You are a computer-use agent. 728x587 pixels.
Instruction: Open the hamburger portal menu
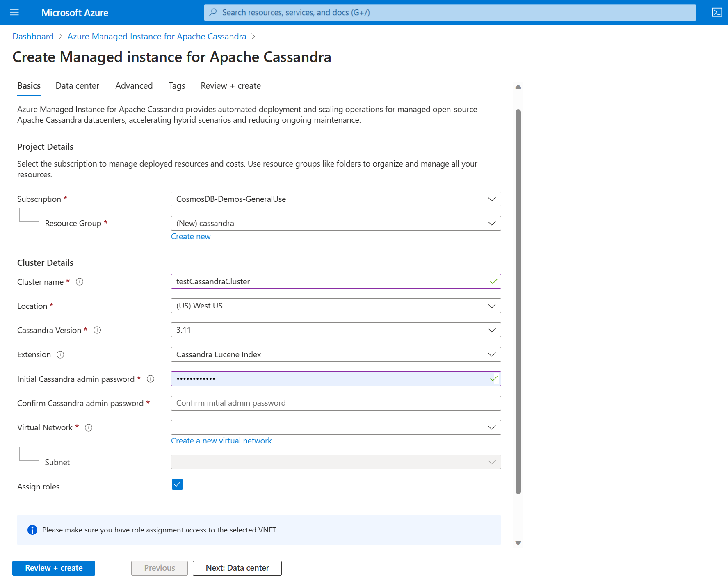pos(14,12)
